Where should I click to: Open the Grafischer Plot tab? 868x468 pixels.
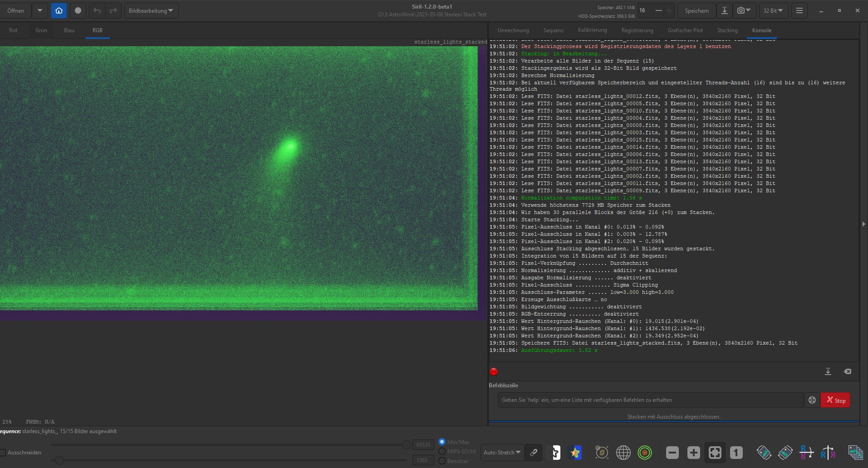pyautogui.click(x=685, y=30)
